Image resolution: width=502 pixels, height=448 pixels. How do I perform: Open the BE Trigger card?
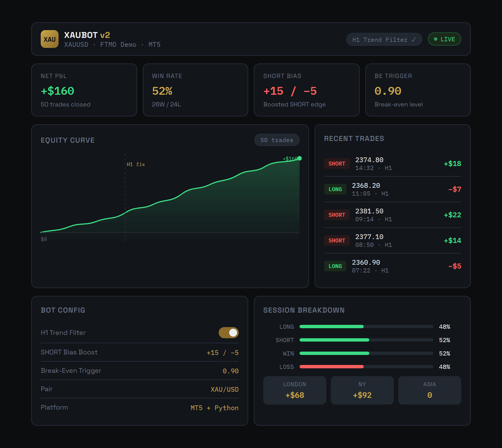(418, 90)
